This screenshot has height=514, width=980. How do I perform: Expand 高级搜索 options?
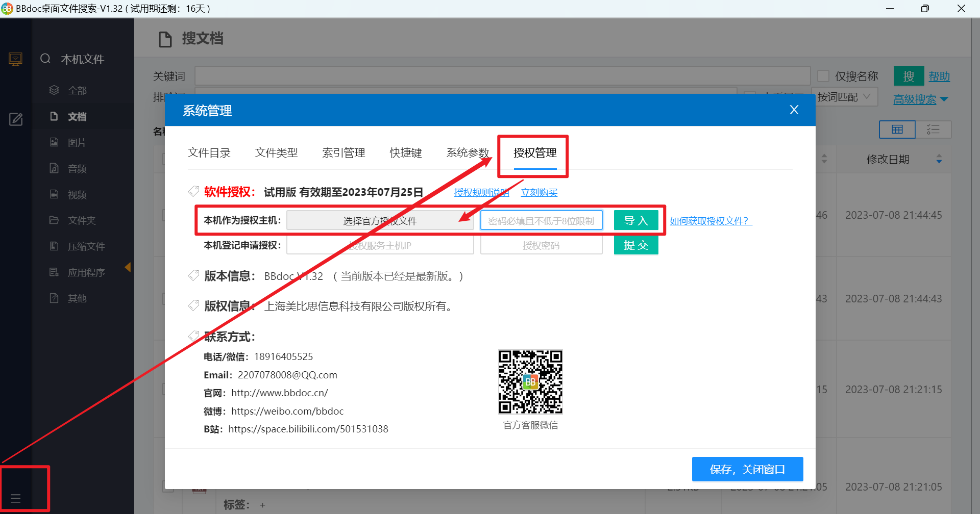coord(921,99)
